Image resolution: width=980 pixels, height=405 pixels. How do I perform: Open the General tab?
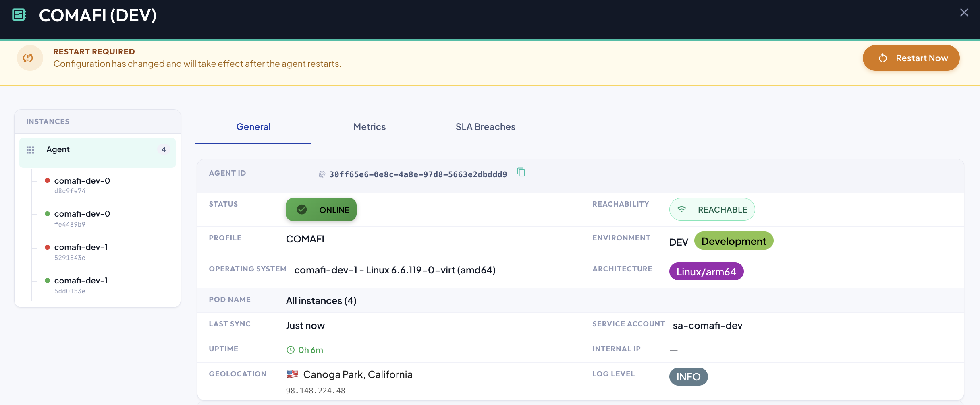coord(253,127)
